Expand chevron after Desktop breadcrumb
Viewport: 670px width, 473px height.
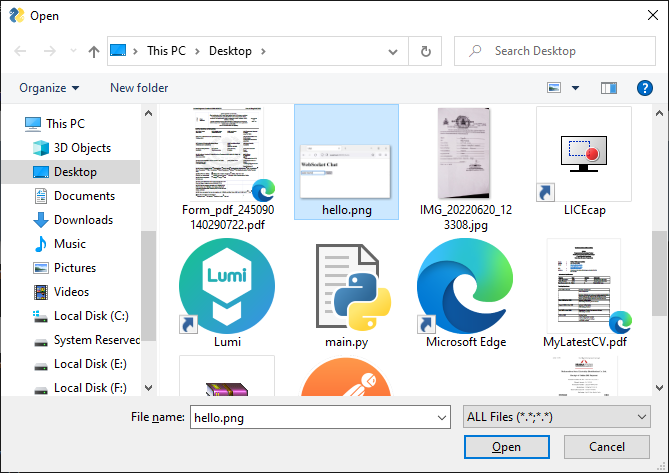pyautogui.click(x=263, y=51)
